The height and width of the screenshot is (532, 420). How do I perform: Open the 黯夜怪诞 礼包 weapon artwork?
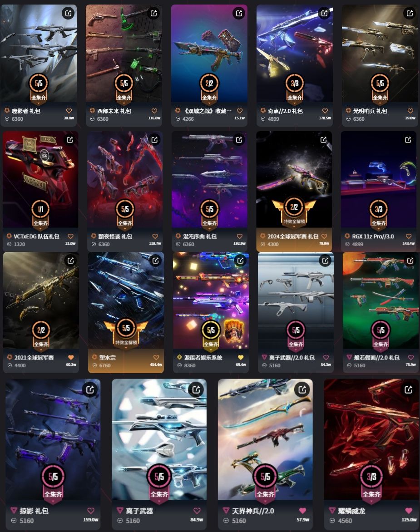pyautogui.click(x=125, y=180)
